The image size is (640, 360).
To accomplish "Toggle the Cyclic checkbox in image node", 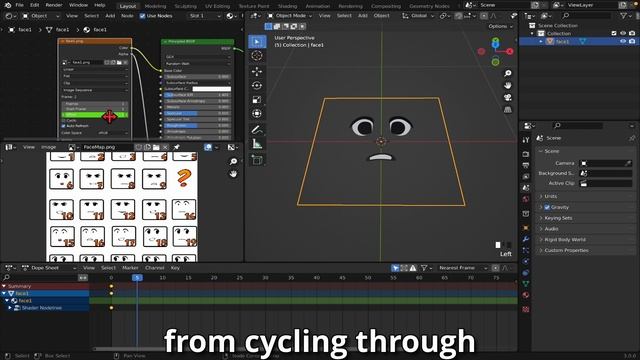I will (x=63, y=120).
